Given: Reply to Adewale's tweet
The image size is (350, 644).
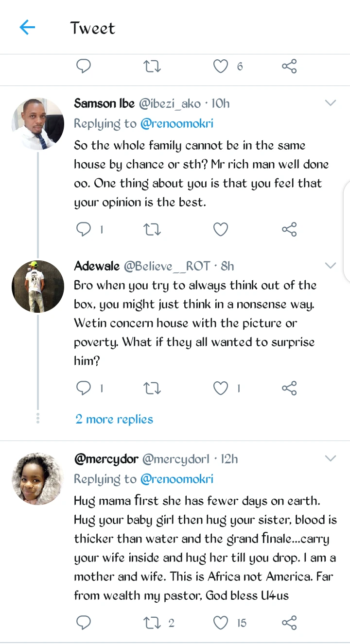Looking at the screenshot, I should [84, 388].
